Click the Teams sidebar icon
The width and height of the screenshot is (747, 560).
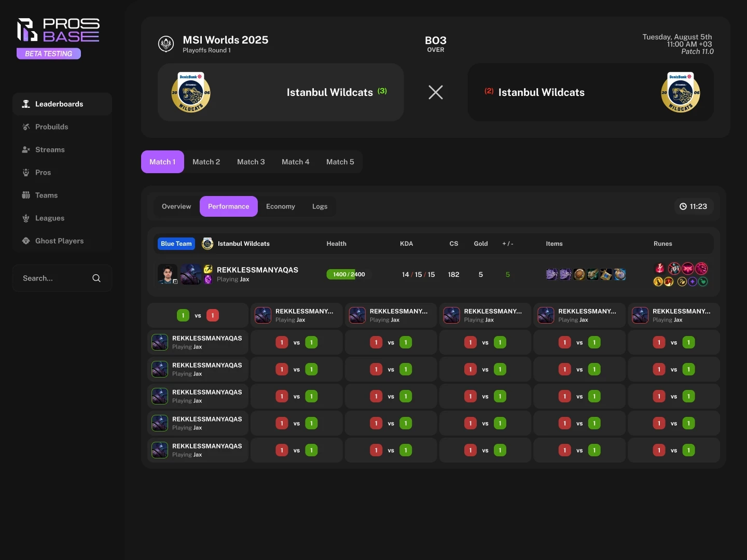point(26,195)
